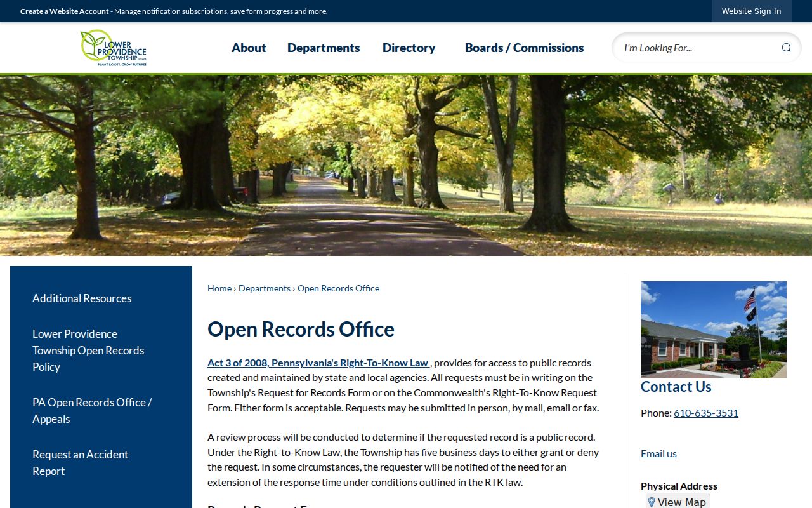Open the Directory menu

(x=409, y=48)
